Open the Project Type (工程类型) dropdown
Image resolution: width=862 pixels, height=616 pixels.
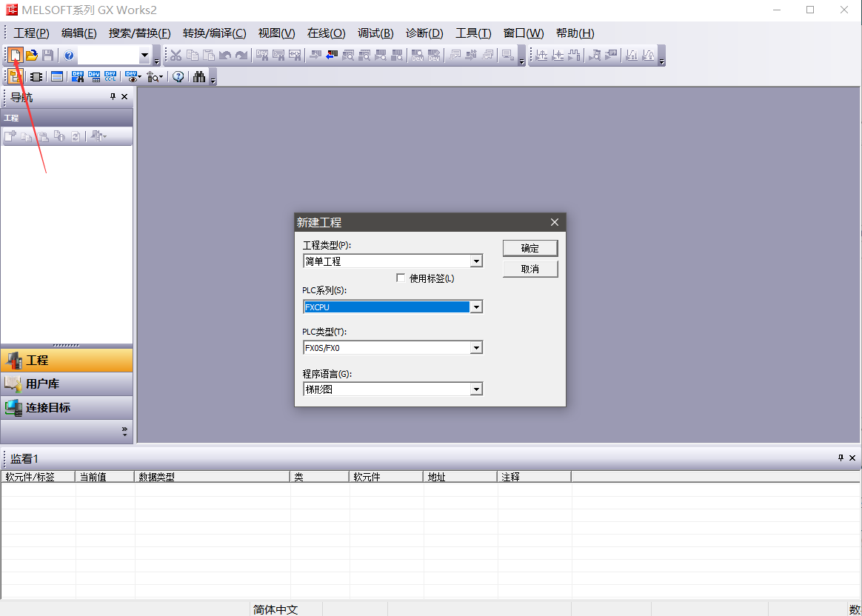[x=476, y=261]
